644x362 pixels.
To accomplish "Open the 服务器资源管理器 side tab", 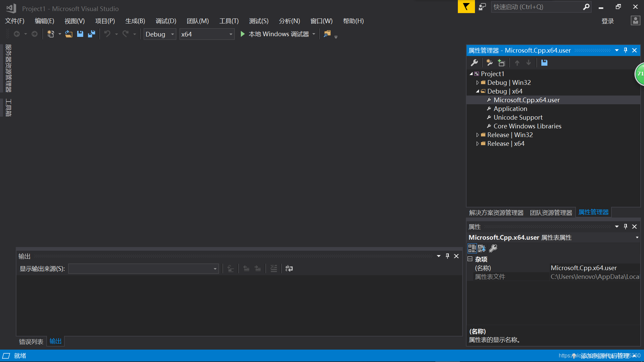I will point(8,68).
